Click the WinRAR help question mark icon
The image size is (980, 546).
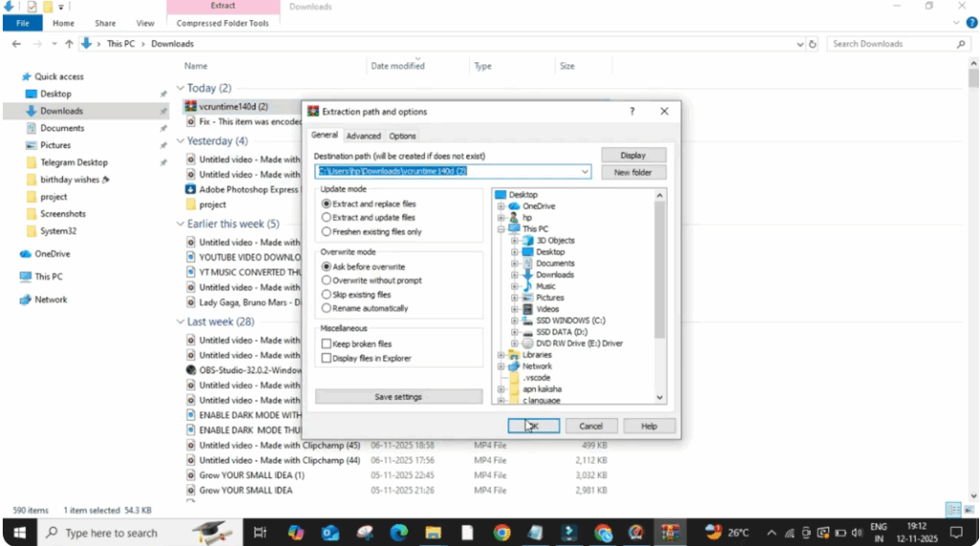632,112
